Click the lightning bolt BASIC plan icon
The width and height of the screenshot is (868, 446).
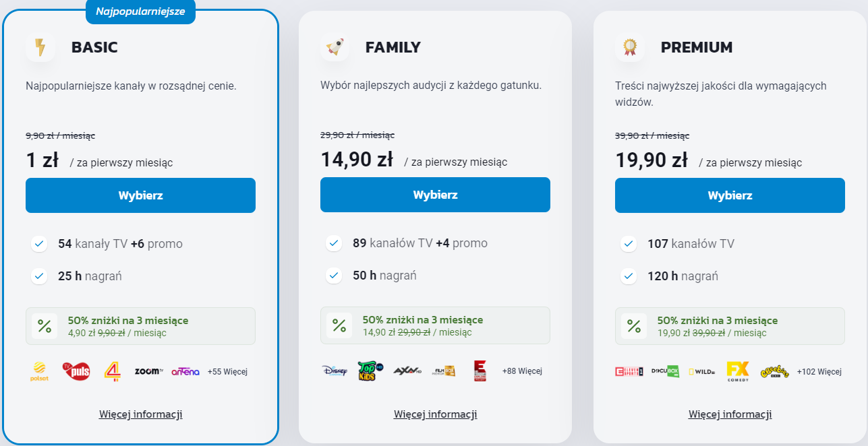pos(40,48)
